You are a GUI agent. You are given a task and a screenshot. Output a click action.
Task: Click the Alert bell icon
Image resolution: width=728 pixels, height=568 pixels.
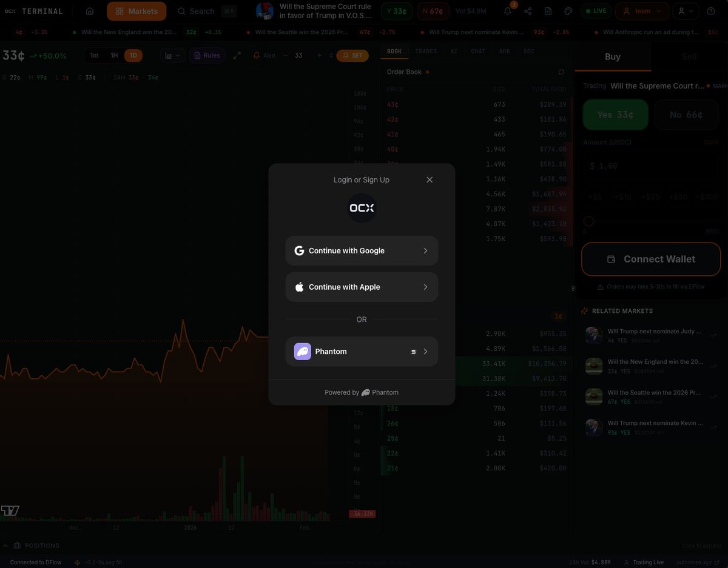257,55
